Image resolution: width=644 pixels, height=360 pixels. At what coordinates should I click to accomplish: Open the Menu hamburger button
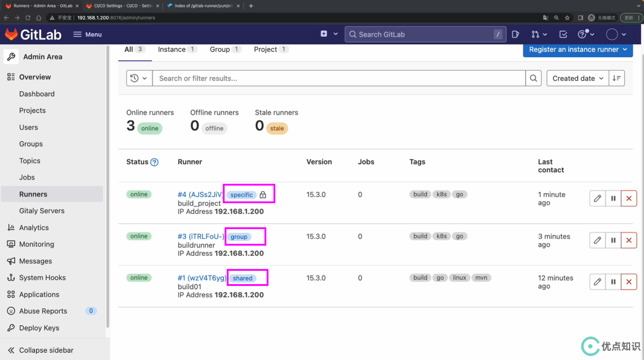click(x=87, y=35)
